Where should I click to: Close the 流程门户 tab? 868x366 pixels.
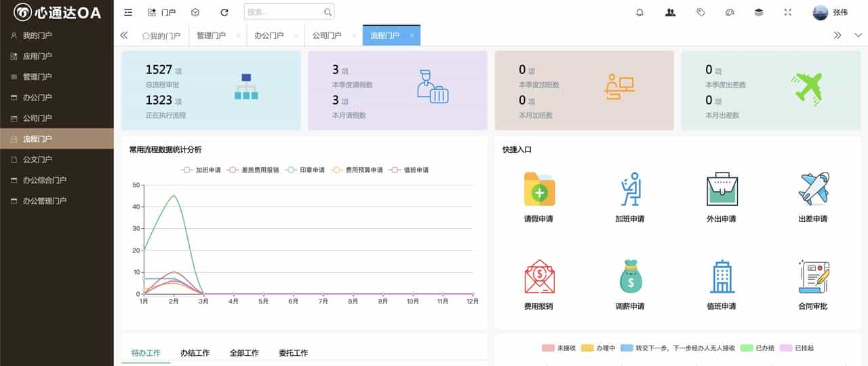412,35
